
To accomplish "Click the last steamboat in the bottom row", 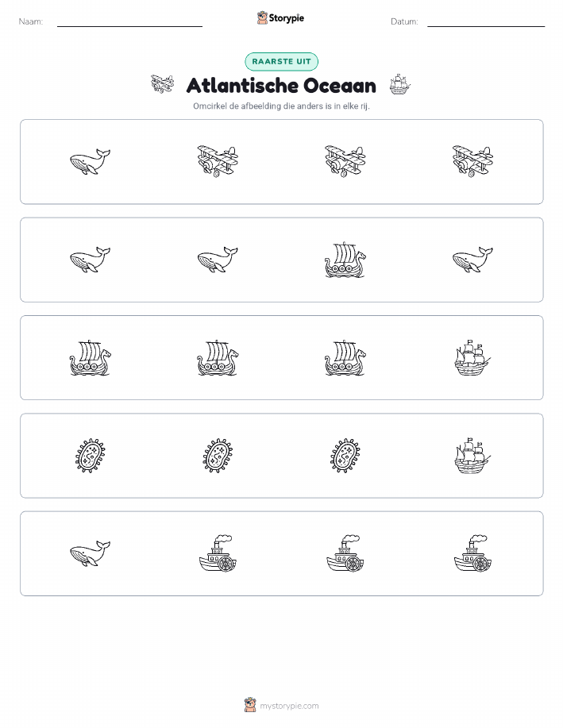I will tap(472, 553).
